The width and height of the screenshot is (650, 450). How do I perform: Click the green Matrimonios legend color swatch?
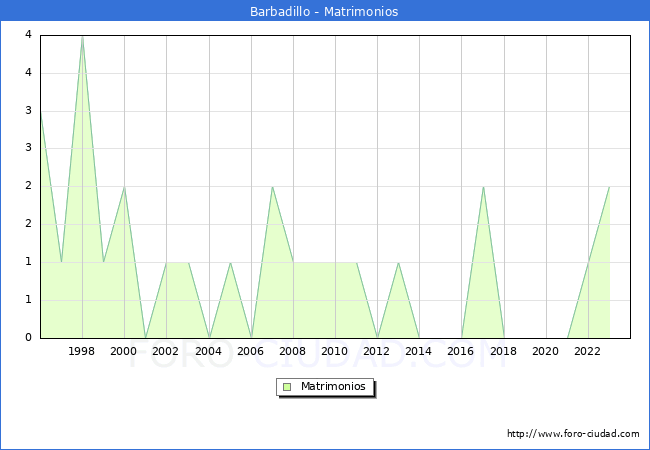(x=287, y=387)
